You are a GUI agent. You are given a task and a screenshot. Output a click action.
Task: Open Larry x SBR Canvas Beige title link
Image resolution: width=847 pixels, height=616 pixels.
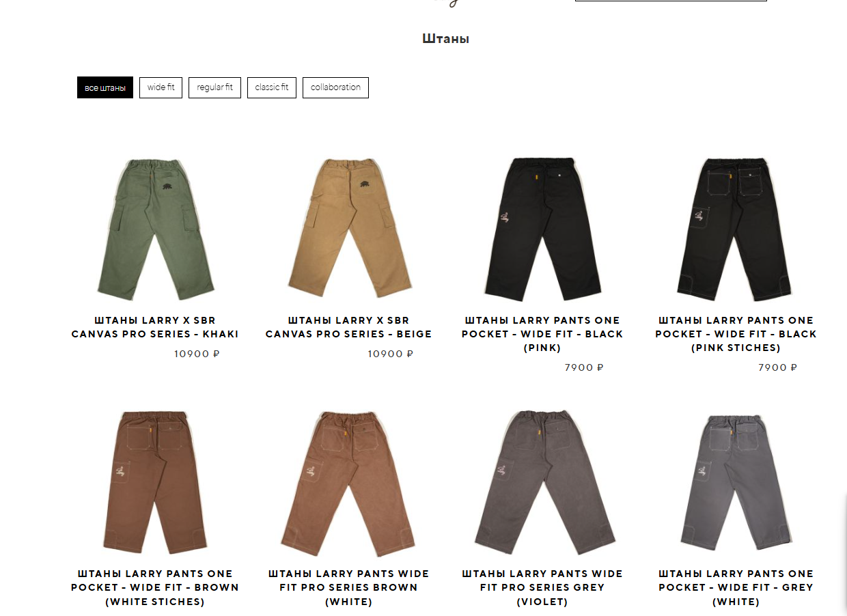pos(348,327)
